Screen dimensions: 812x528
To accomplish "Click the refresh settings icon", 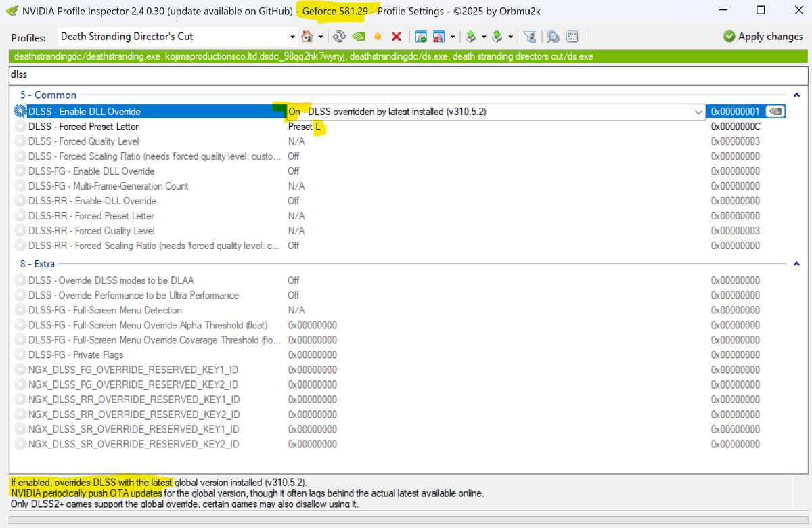I will pos(340,37).
